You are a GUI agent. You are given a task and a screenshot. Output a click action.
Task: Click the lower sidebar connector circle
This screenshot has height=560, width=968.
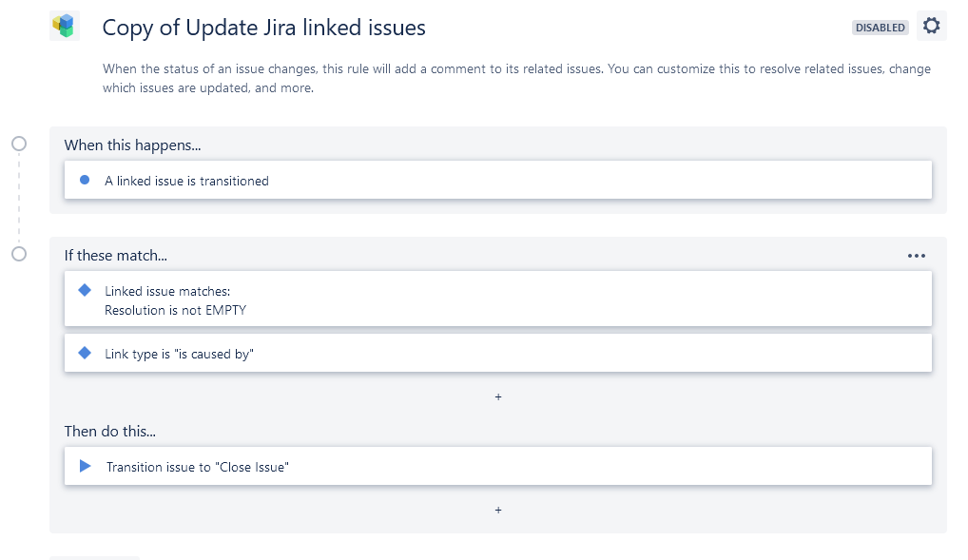pos(18,254)
